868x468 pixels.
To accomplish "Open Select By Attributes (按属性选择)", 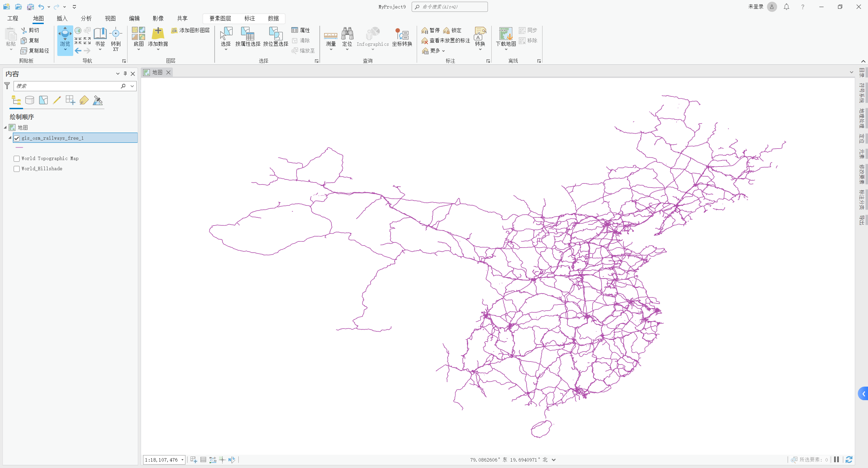I will pyautogui.click(x=248, y=37).
